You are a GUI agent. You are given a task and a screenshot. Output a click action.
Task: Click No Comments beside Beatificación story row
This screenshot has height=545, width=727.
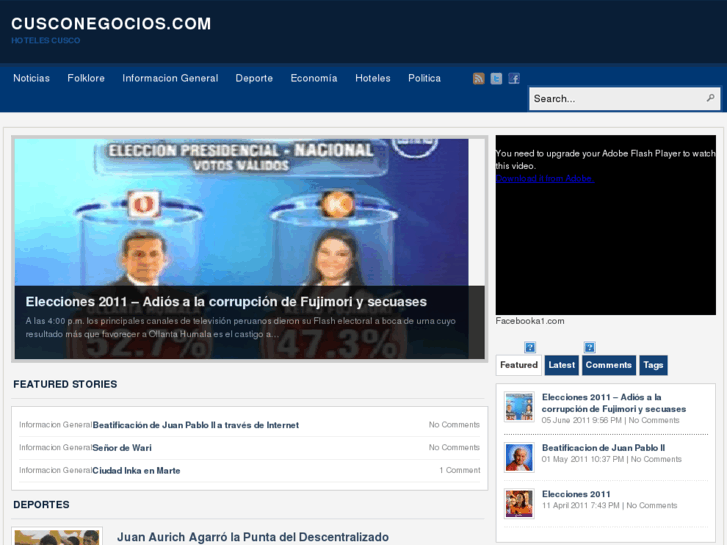pos(454,424)
